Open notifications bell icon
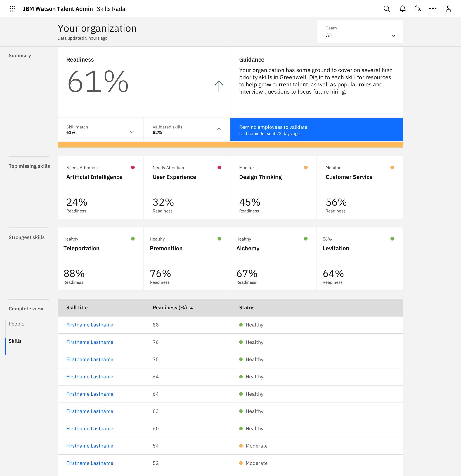Viewport: 461px width, 476px height. (x=403, y=9)
